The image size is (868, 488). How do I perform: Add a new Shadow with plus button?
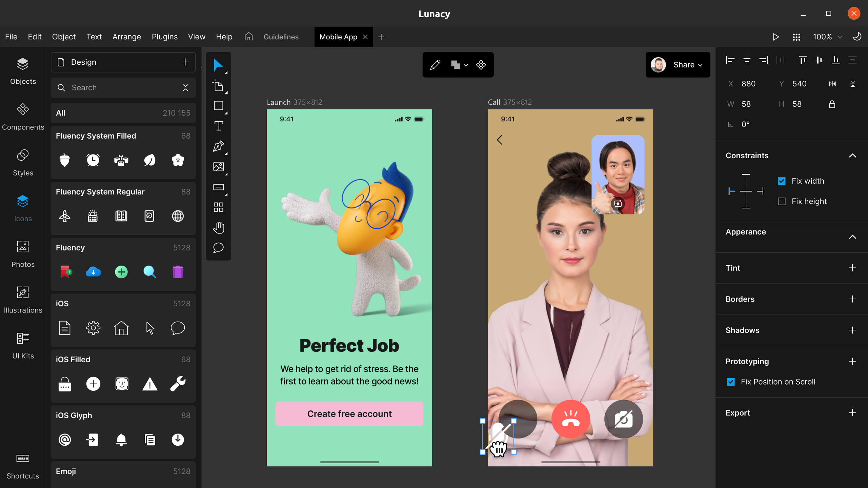852,330
